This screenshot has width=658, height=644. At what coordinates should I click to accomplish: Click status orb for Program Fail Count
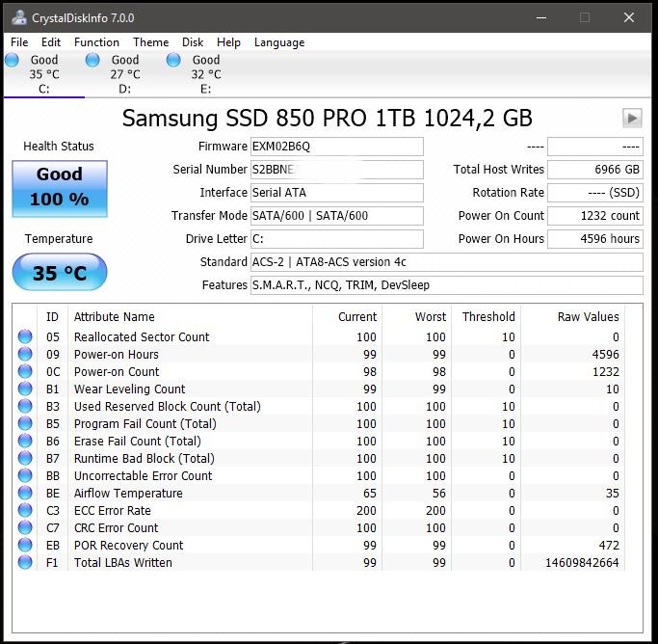tap(25, 423)
